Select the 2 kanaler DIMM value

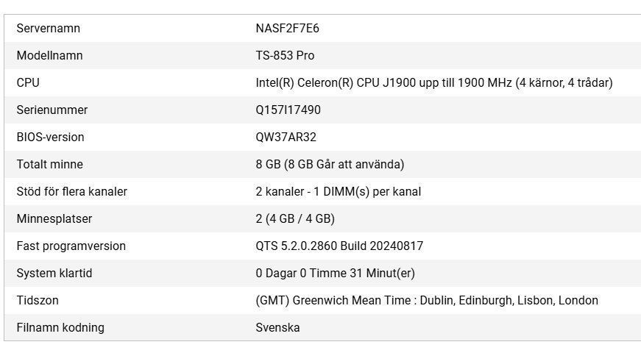pos(338,192)
